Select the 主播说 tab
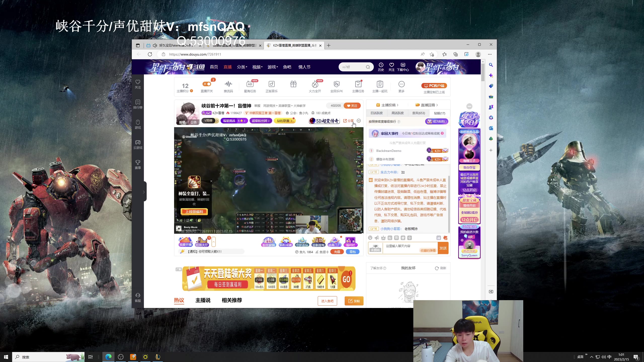The height and width of the screenshot is (362, 644). (203, 300)
